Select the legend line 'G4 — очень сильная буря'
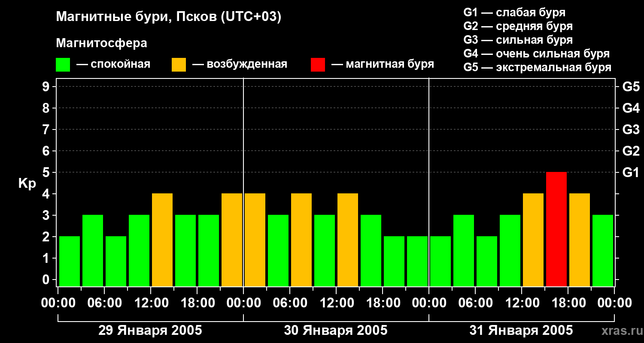644x343 pixels. pos(537,54)
